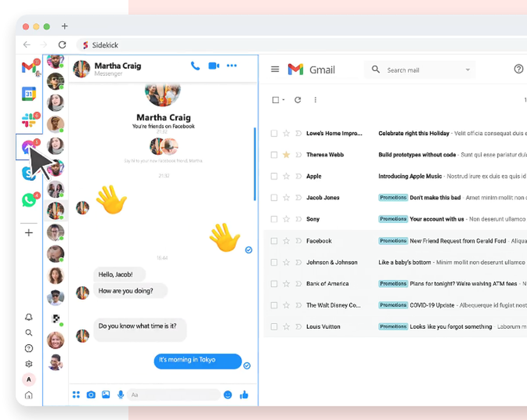Refresh Gmail inbox
The image size is (527, 420).
pos(298,100)
